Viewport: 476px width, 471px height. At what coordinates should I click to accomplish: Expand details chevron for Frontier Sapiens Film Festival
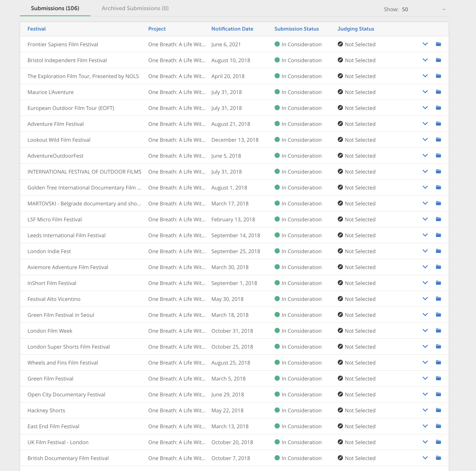(425, 44)
